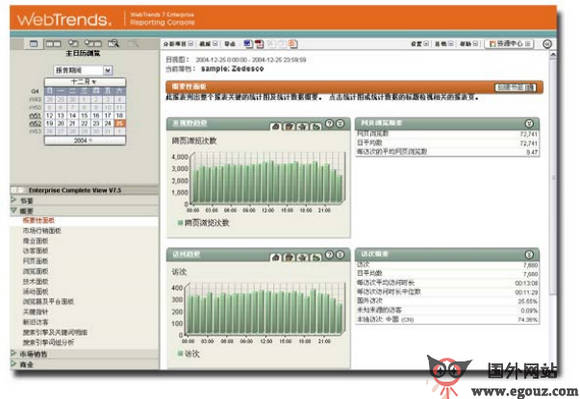
Task: Switch to the single calendar view icon
Action: [34, 44]
